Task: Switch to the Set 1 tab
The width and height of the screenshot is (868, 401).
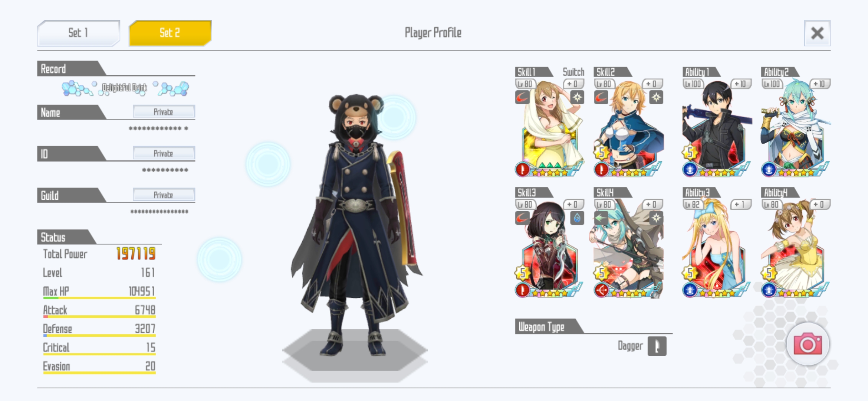Action: click(79, 33)
